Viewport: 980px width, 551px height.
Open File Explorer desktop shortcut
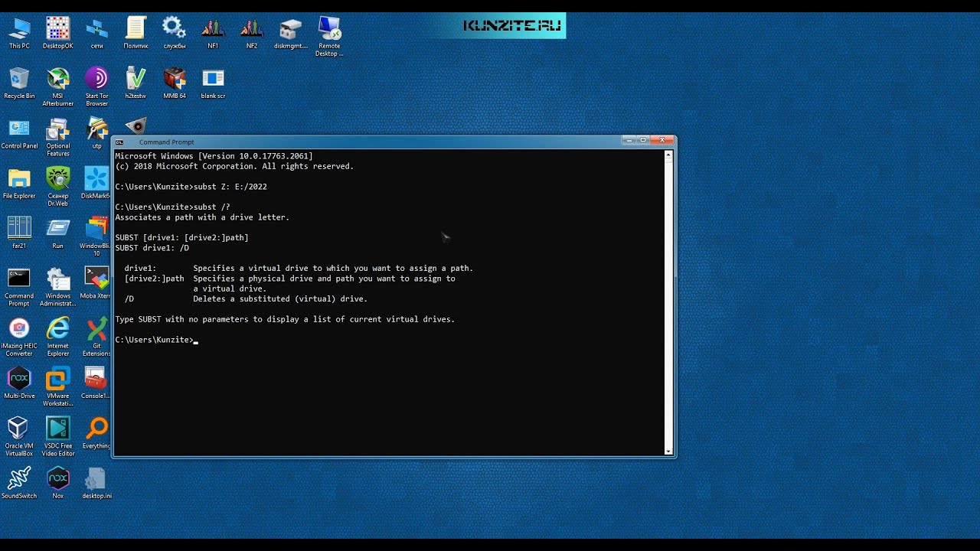[19, 184]
